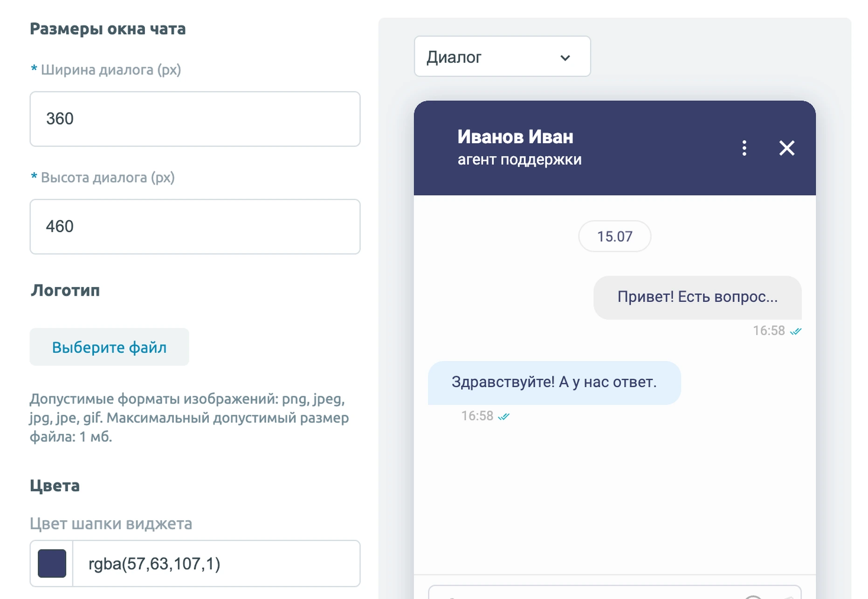Click the 15.07 date badge

[615, 237]
